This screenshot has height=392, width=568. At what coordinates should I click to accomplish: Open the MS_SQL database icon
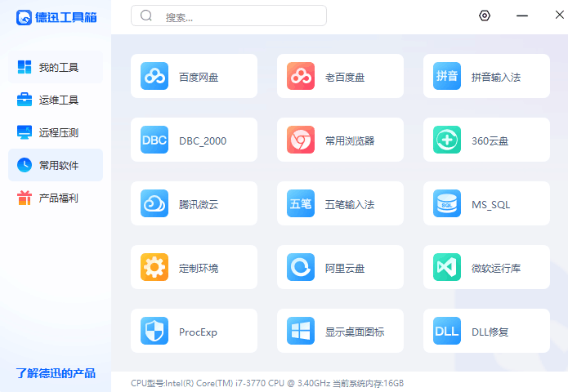[446, 204]
